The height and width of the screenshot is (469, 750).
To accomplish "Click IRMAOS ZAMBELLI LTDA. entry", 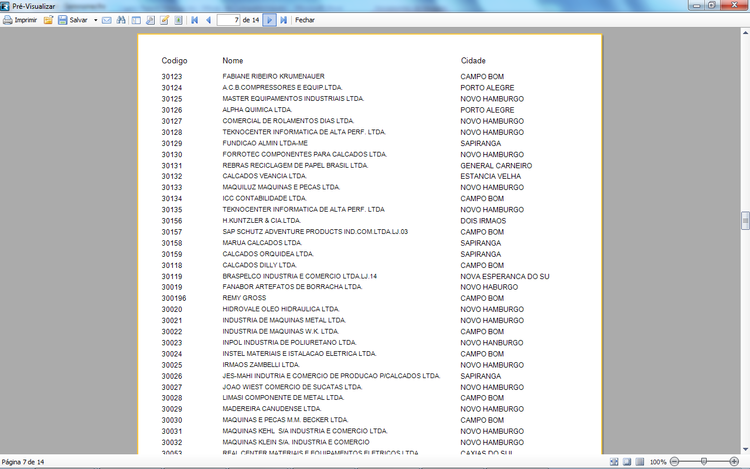I will point(261,365).
